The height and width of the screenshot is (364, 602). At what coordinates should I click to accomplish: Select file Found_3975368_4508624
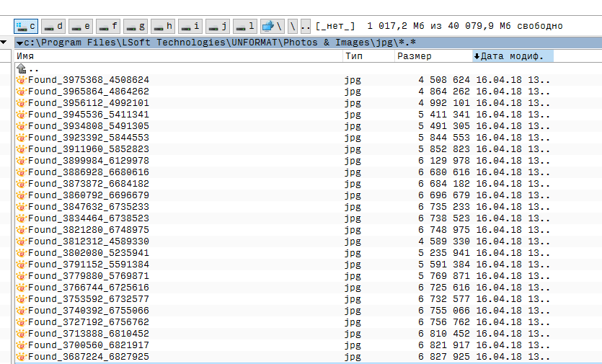[x=88, y=80]
